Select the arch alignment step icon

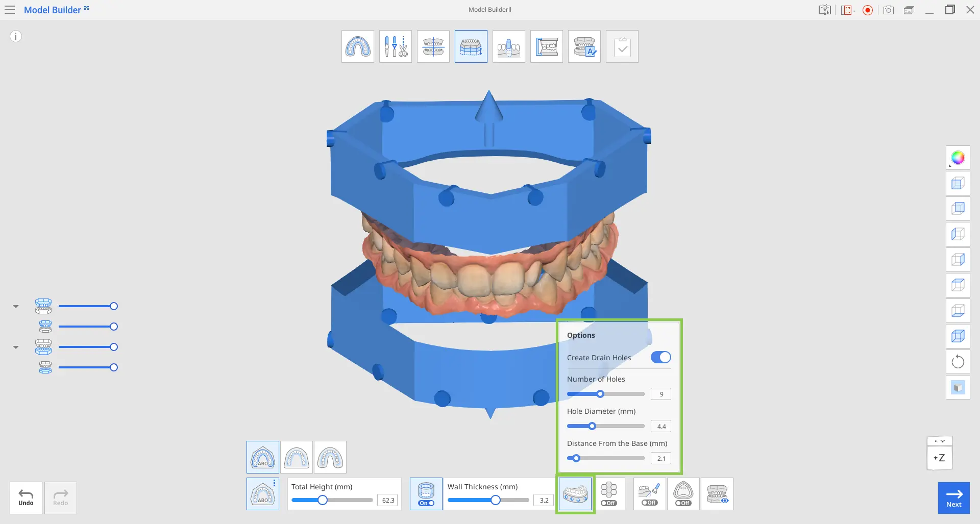(x=358, y=46)
